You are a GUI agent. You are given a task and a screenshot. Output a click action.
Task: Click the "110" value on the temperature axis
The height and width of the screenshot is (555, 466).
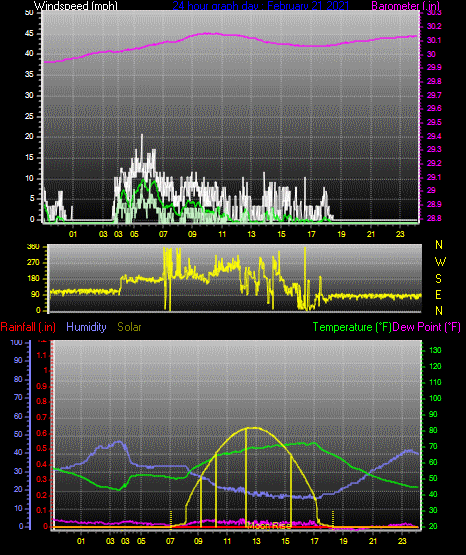click(435, 382)
